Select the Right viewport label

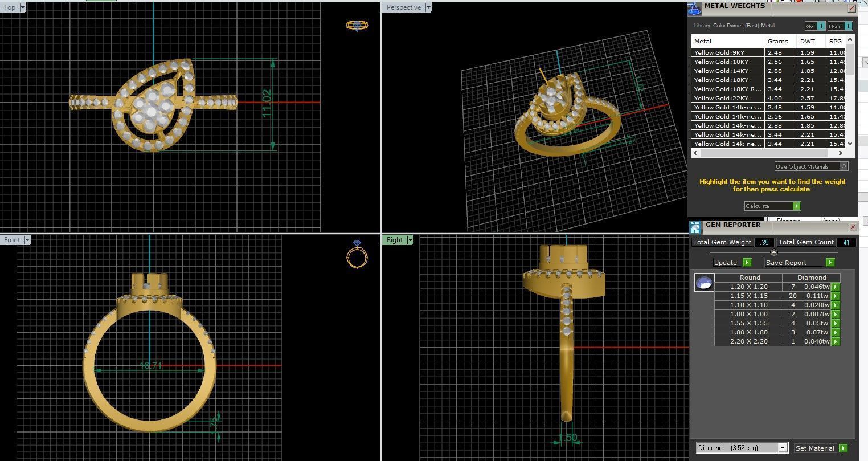pyautogui.click(x=395, y=240)
